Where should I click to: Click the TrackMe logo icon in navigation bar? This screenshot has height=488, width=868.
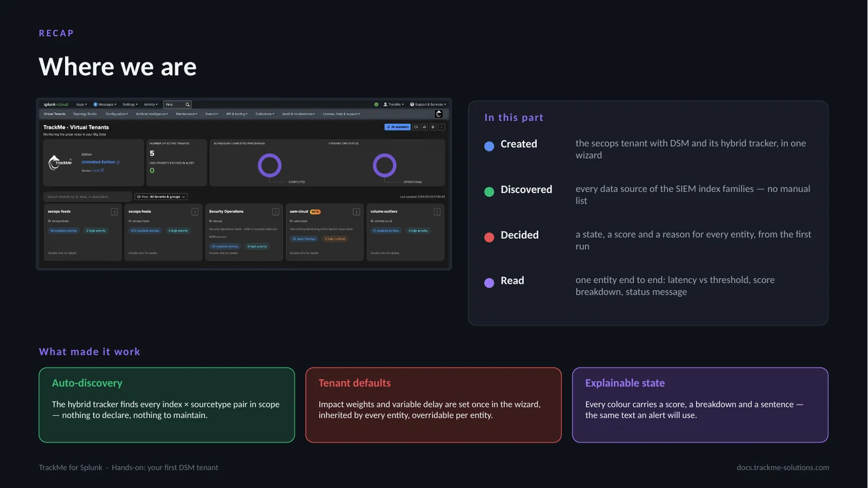[439, 114]
